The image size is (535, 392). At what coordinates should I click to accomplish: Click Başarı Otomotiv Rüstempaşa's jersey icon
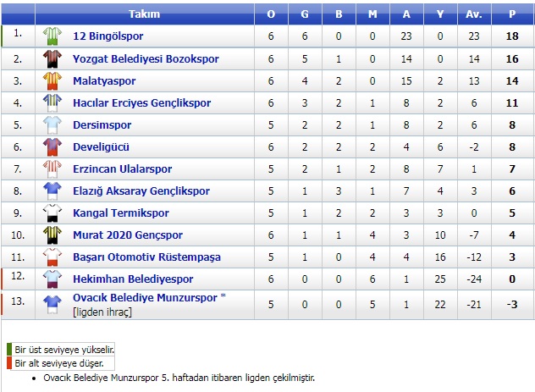click(x=52, y=257)
